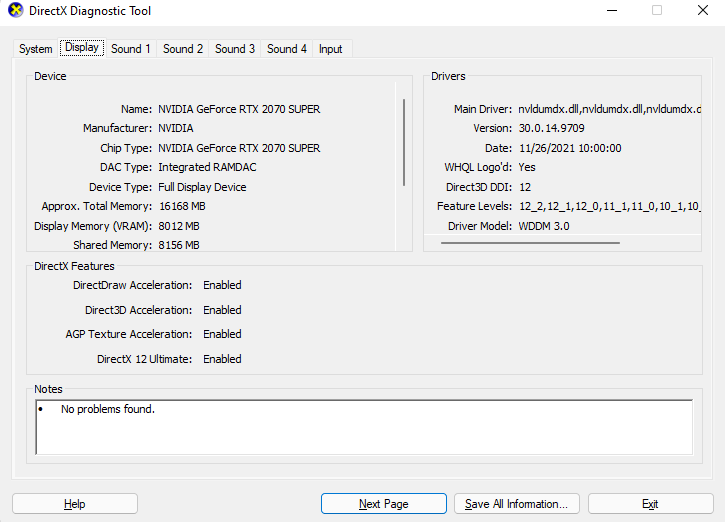This screenshot has height=522, width=725.
Task: Switch to the System tab
Action: (36, 49)
